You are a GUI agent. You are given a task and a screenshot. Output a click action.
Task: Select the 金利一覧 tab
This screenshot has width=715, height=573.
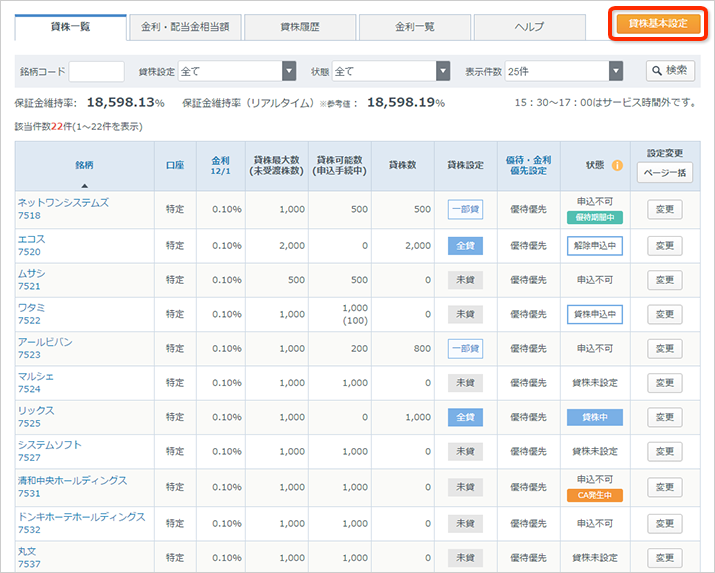(x=414, y=26)
